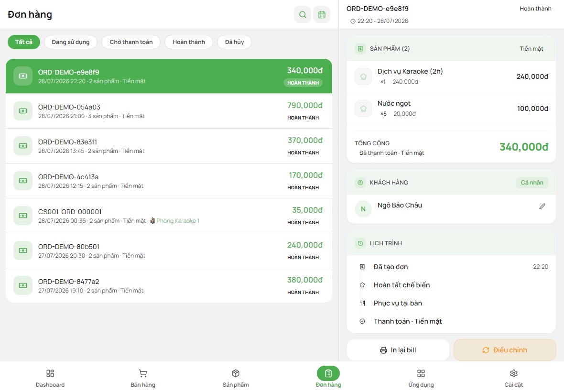Open the Bán hàng navigation tab
Viewport: 564px width, 392px height.
click(143, 378)
